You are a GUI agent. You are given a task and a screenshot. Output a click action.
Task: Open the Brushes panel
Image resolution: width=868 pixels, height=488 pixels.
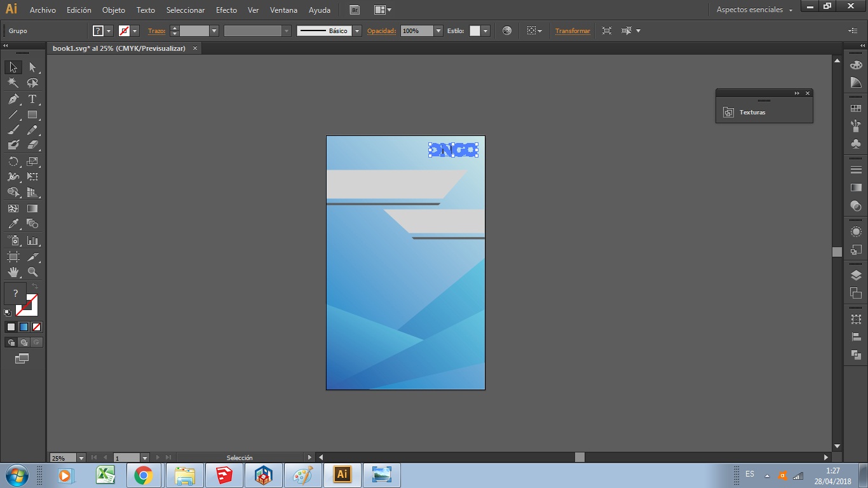coord(856,126)
